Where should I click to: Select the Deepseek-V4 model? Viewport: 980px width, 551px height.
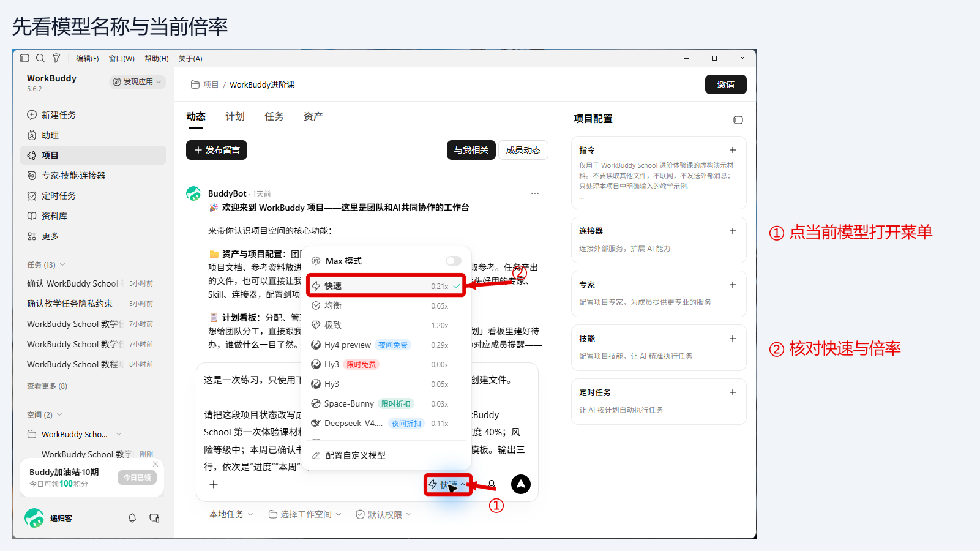click(386, 423)
